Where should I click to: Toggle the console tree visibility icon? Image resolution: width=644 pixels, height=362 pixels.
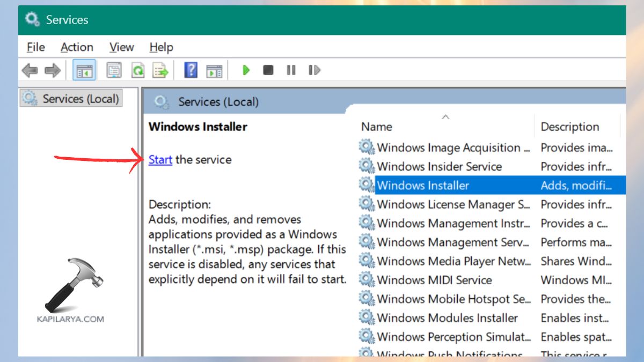[x=84, y=70]
